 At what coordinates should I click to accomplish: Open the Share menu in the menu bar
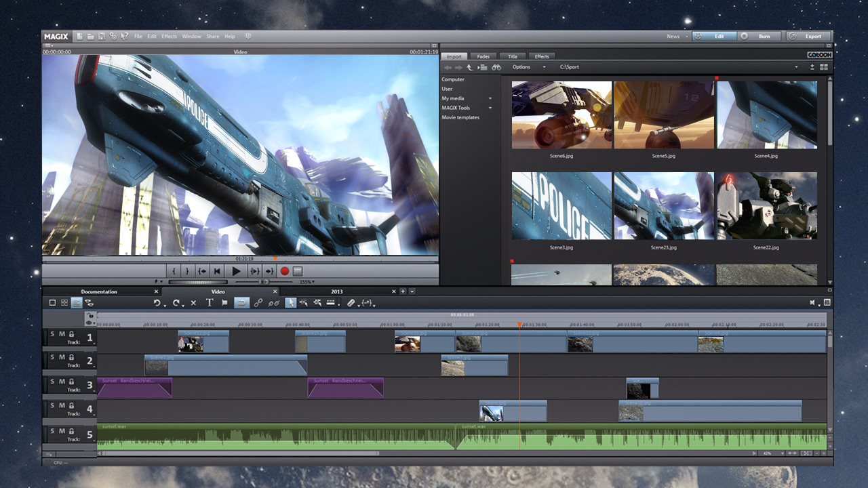click(212, 37)
